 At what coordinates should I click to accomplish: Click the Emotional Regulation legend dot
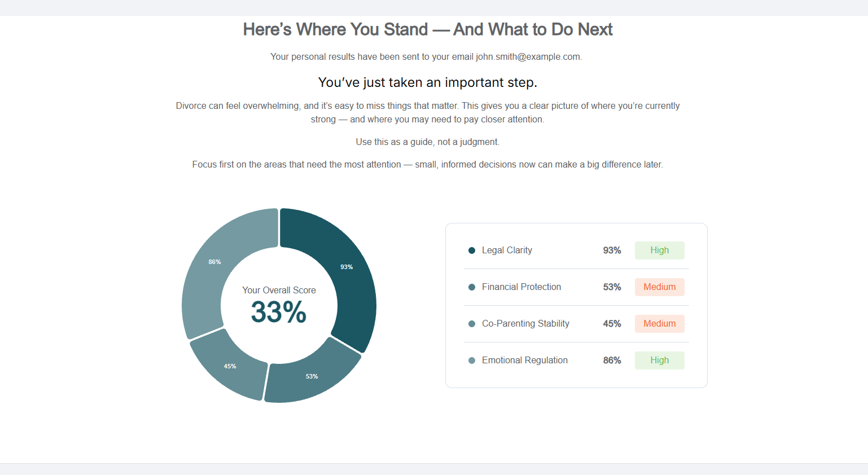(x=472, y=360)
